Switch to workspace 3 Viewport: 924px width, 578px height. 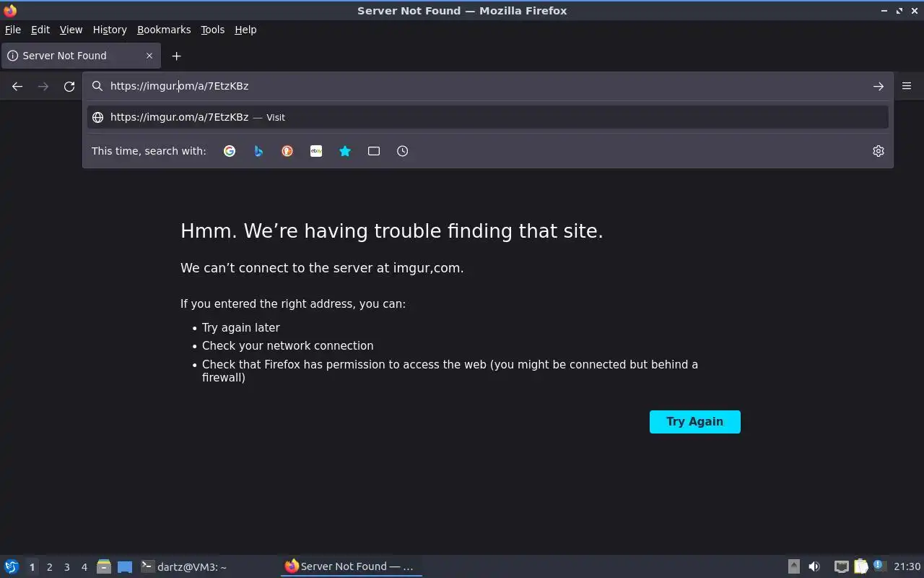point(66,567)
